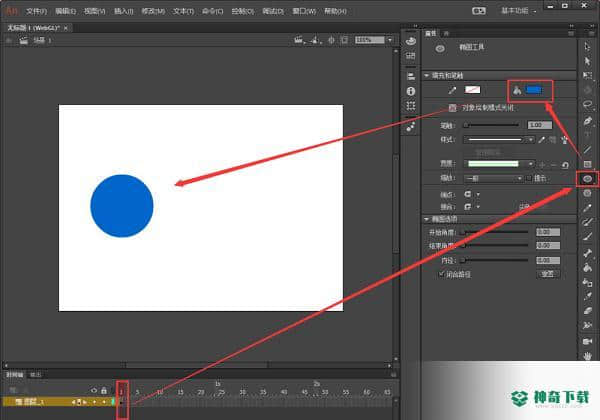
Task: Select the Lasso tool
Action: click(587, 104)
